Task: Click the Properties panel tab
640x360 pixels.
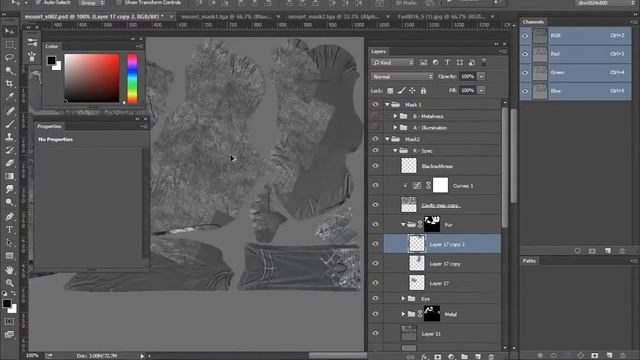Action: (49, 127)
